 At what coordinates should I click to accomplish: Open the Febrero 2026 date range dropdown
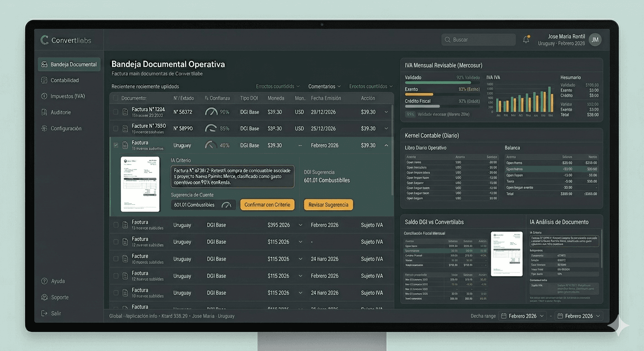(x=522, y=315)
